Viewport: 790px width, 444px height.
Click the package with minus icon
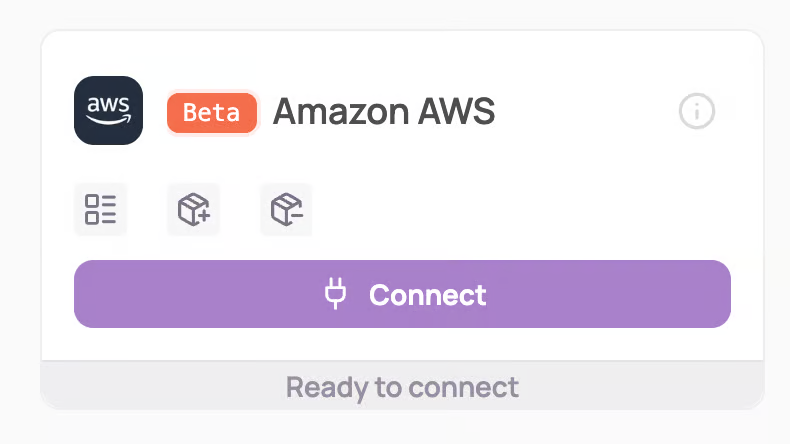[287, 210]
